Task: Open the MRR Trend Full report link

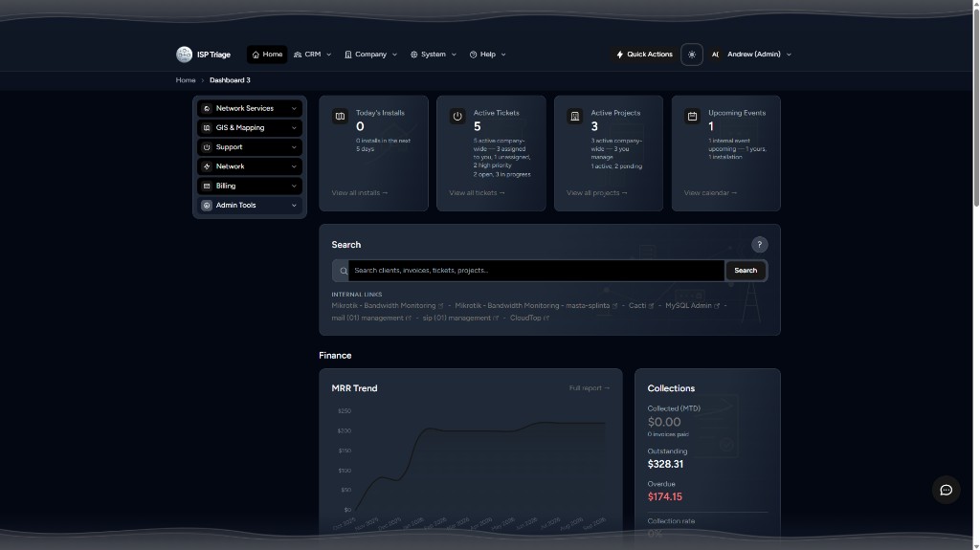Action: pyautogui.click(x=590, y=388)
